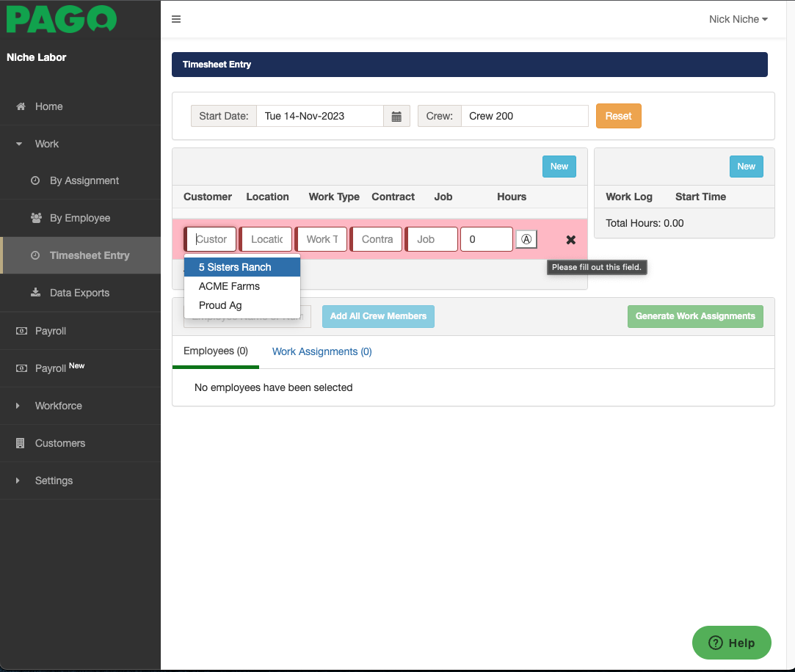
Task: Click the PAGO logo
Action: [x=61, y=19]
